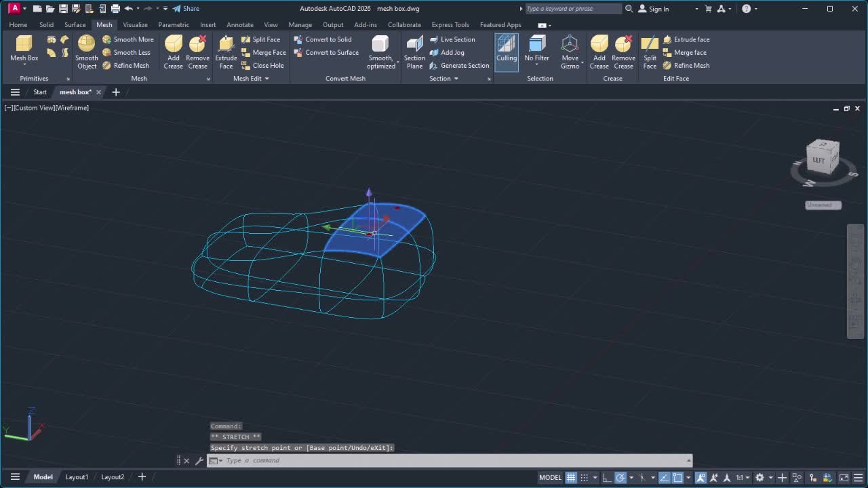Image resolution: width=868 pixels, height=488 pixels.
Task: Click Extrude face in the Edit Face panel
Action: click(x=686, y=39)
